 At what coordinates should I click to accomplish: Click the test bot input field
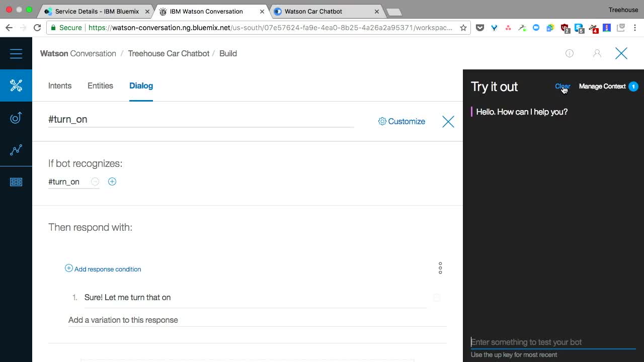[553, 342]
